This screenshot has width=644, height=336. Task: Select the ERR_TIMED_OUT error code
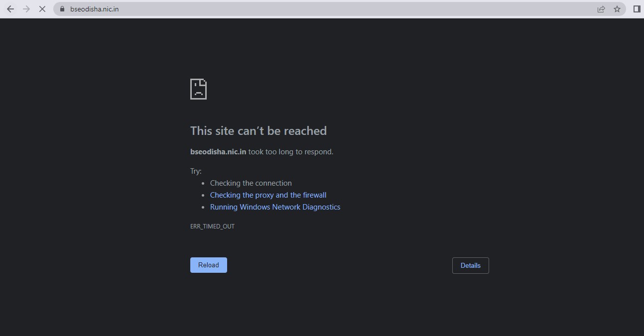(x=212, y=226)
